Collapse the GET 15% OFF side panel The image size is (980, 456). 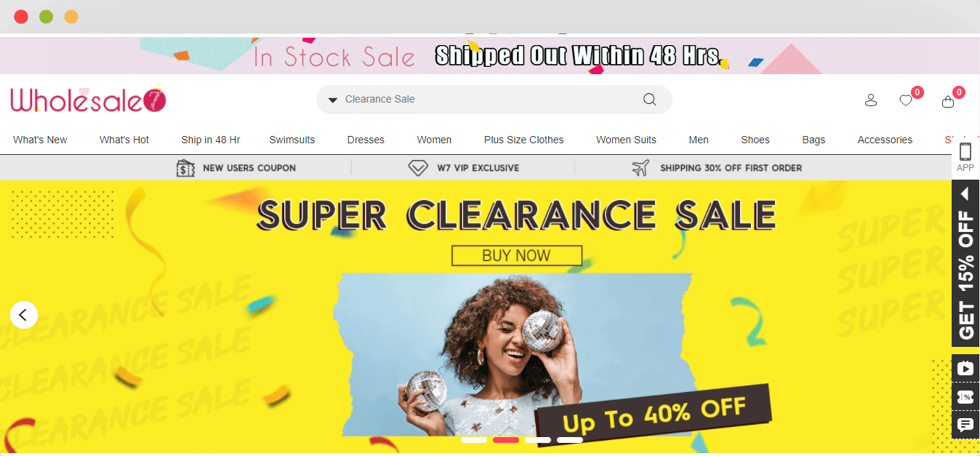click(965, 193)
